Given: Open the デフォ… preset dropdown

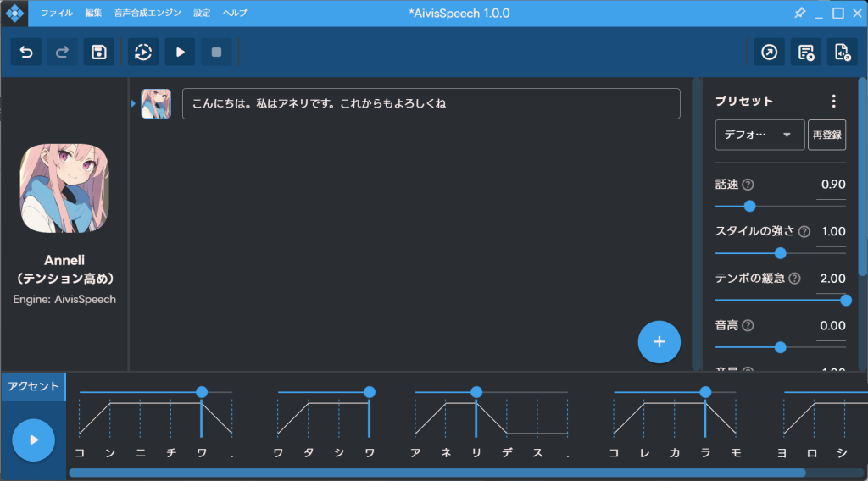Looking at the screenshot, I should [x=759, y=135].
